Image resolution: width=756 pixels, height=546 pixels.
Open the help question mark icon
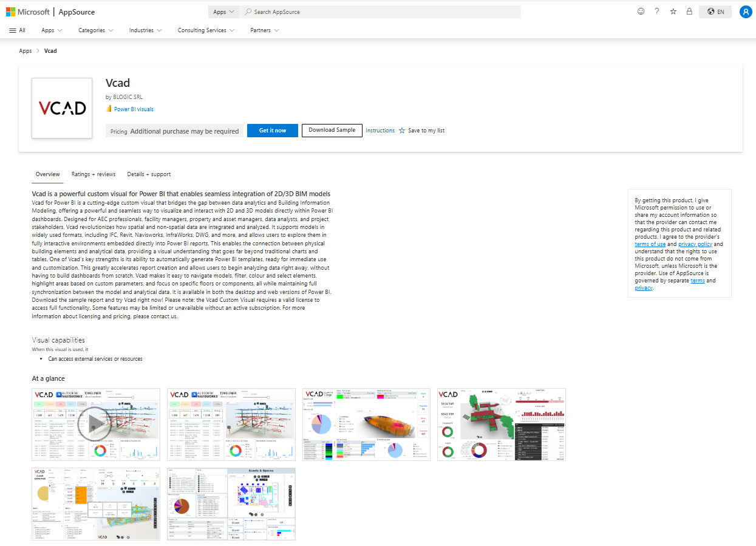656,12
